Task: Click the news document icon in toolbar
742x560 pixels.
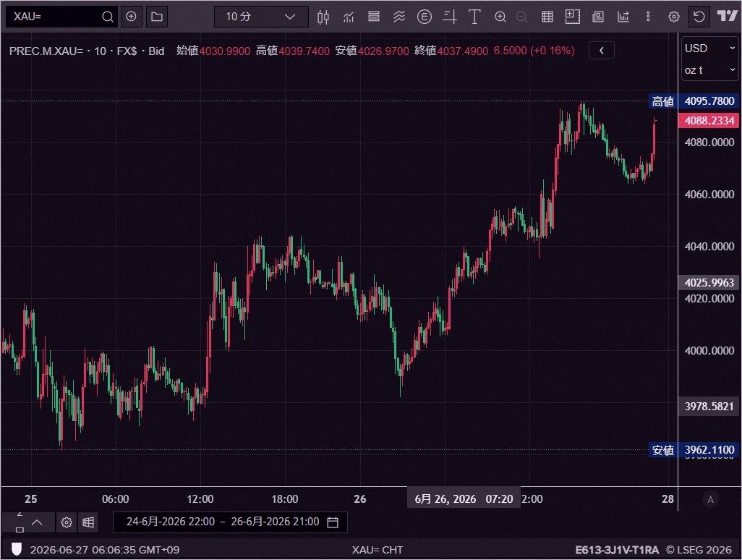Action: (598, 17)
